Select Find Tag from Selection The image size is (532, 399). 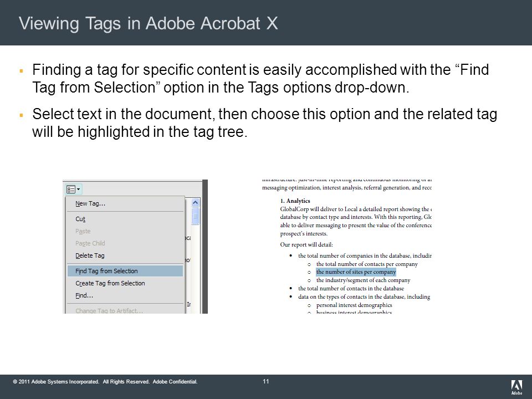click(125, 271)
